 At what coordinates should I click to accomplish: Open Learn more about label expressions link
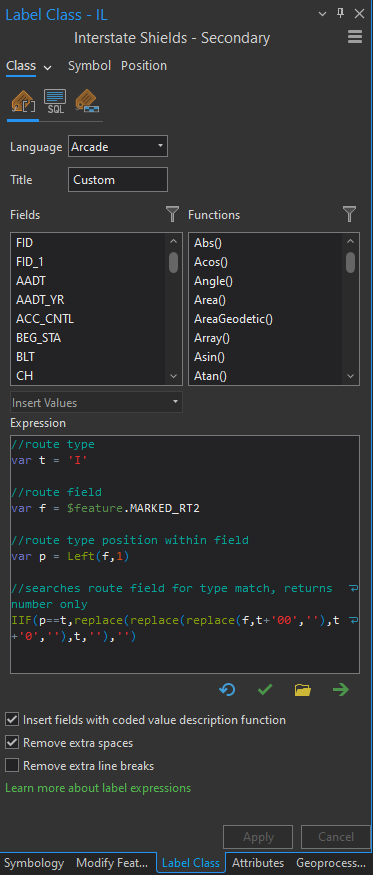click(x=98, y=788)
